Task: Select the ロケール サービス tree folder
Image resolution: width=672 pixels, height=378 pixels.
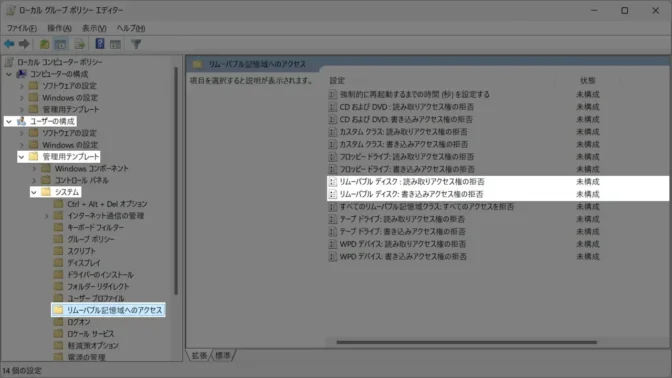Action: pyautogui.click(x=91, y=333)
